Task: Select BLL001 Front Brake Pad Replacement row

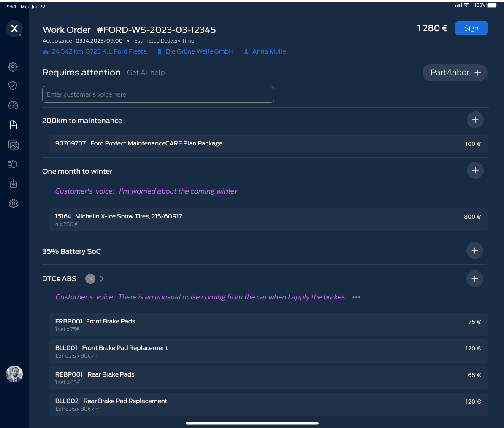Action: click(268, 351)
